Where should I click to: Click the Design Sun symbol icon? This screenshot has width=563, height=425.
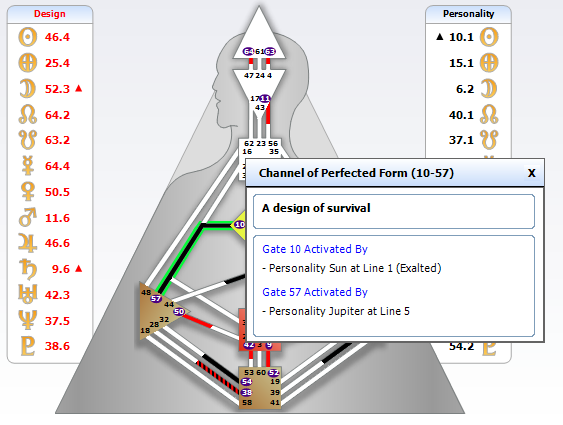28,37
